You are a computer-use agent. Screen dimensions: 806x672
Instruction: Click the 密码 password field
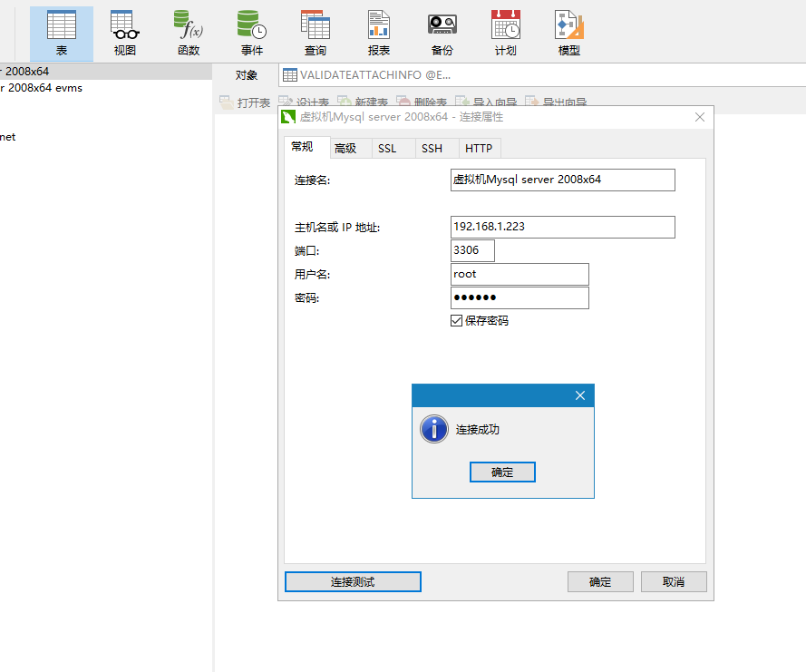click(520, 297)
